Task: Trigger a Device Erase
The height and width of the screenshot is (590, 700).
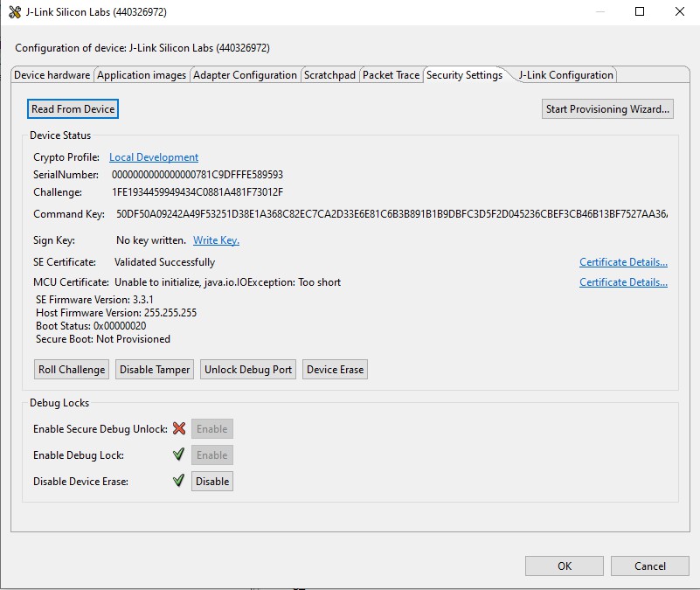Action: 335,369
